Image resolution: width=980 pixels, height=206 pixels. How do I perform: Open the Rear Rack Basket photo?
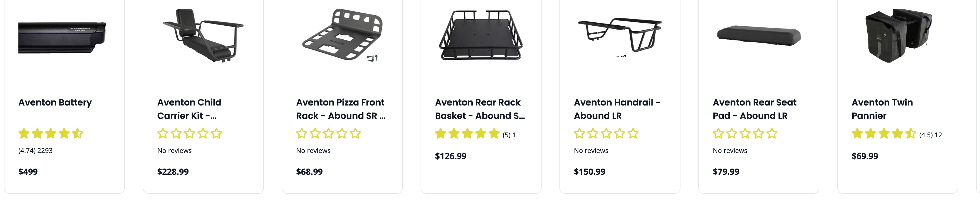coord(481,35)
